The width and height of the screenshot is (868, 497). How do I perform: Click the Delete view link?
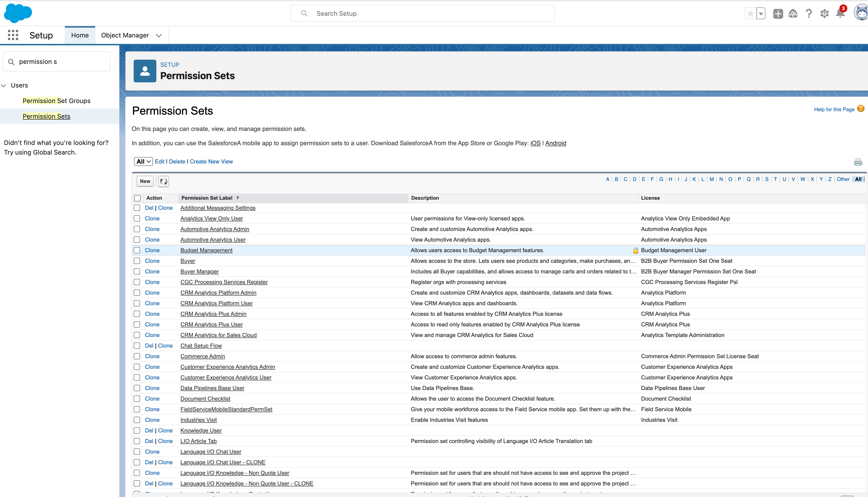click(x=177, y=161)
